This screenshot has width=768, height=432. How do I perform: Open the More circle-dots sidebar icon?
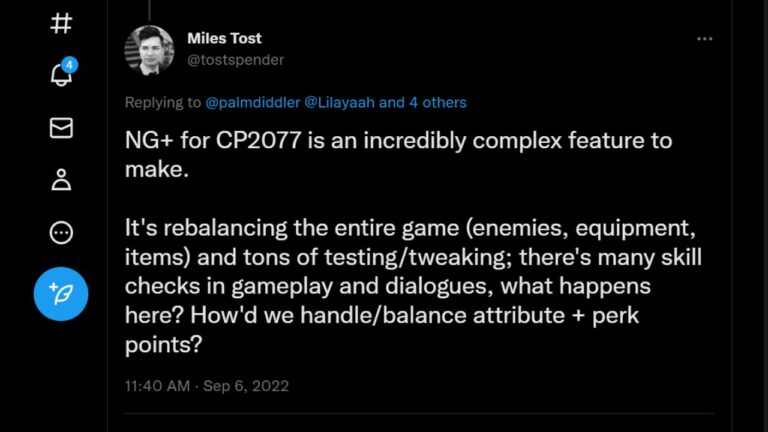(61, 233)
